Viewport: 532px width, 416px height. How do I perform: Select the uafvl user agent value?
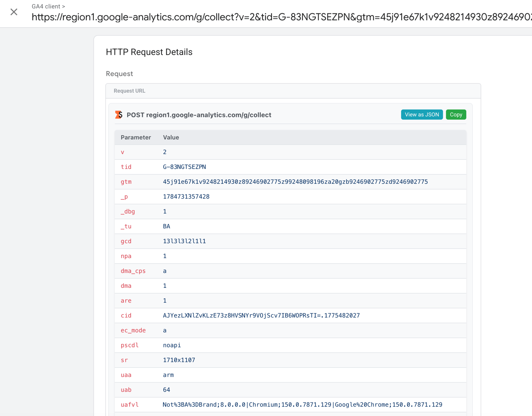coord(302,405)
